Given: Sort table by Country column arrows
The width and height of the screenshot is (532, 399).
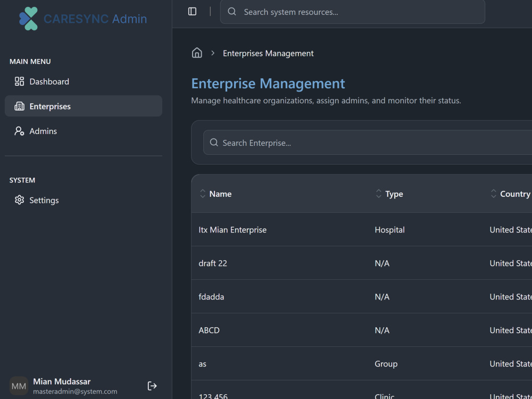Looking at the screenshot, I should point(493,194).
